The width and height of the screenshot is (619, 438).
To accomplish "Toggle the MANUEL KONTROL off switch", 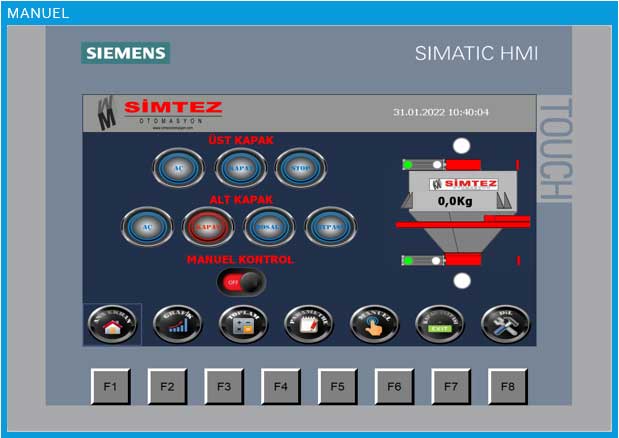I will (x=241, y=282).
